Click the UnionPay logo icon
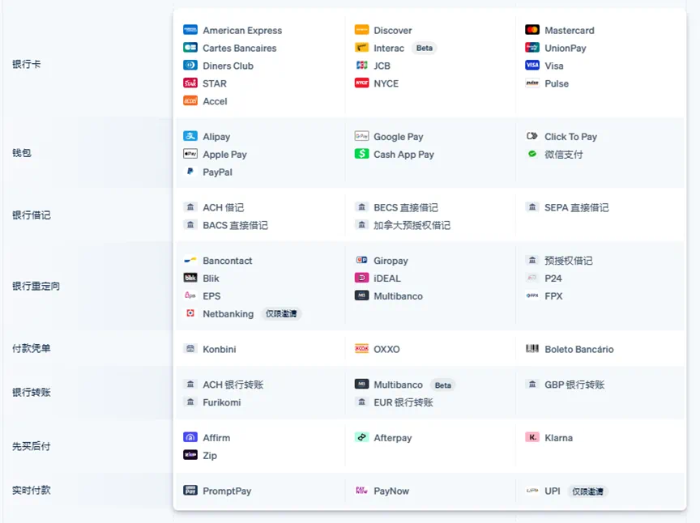The height and width of the screenshot is (523, 700). click(x=532, y=48)
